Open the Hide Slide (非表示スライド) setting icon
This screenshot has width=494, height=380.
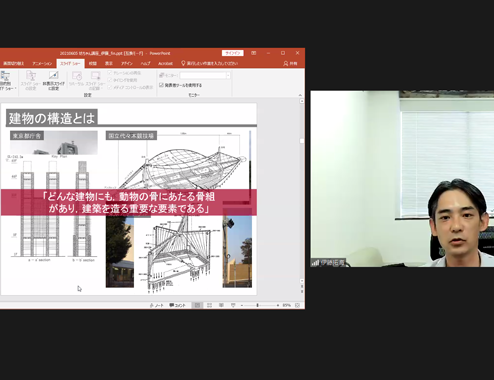(53, 80)
